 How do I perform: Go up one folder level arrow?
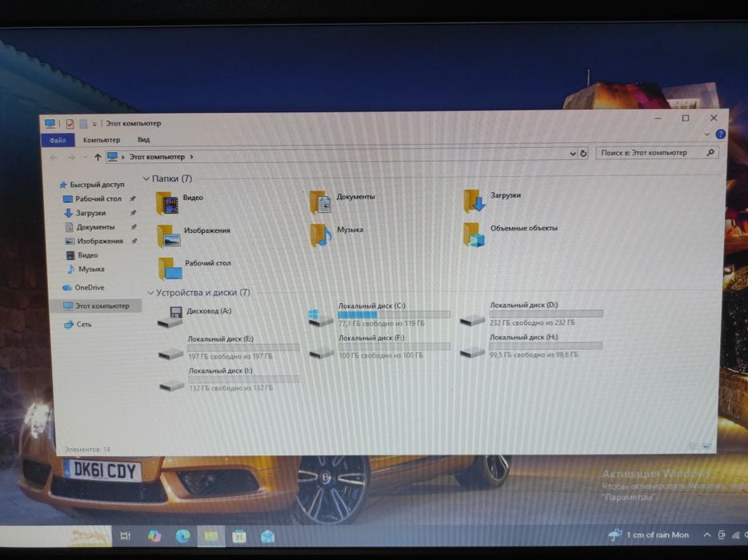tap(98, 157)
